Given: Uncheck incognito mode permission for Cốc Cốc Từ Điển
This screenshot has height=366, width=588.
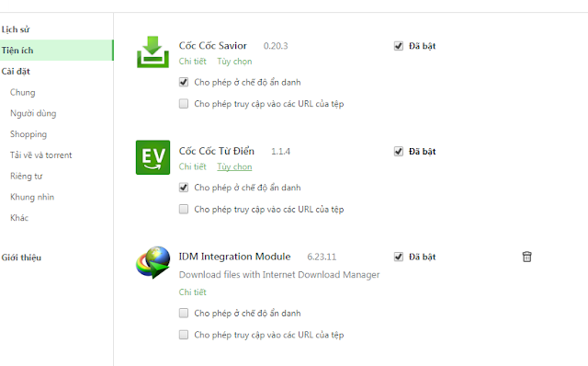Looking at the screenshot, I should [x=184, y=188].
